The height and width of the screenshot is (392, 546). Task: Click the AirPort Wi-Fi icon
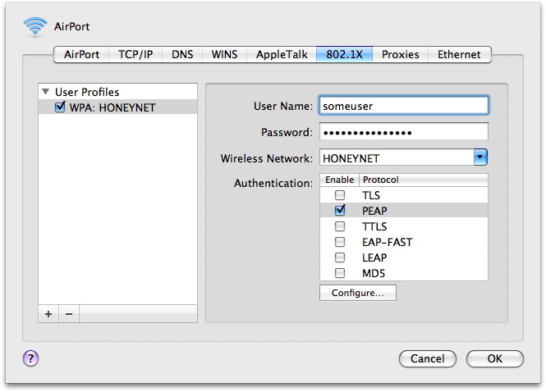[x=34, y=26]
